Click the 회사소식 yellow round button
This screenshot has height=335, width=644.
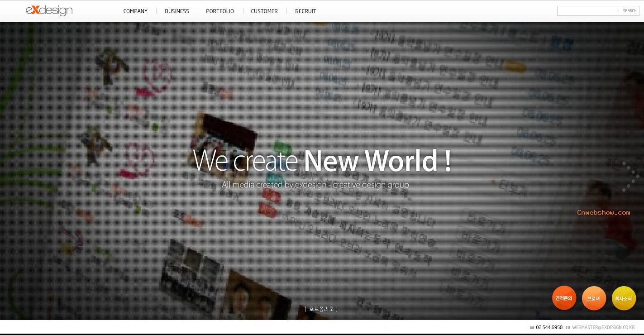[x=624, y=298]
